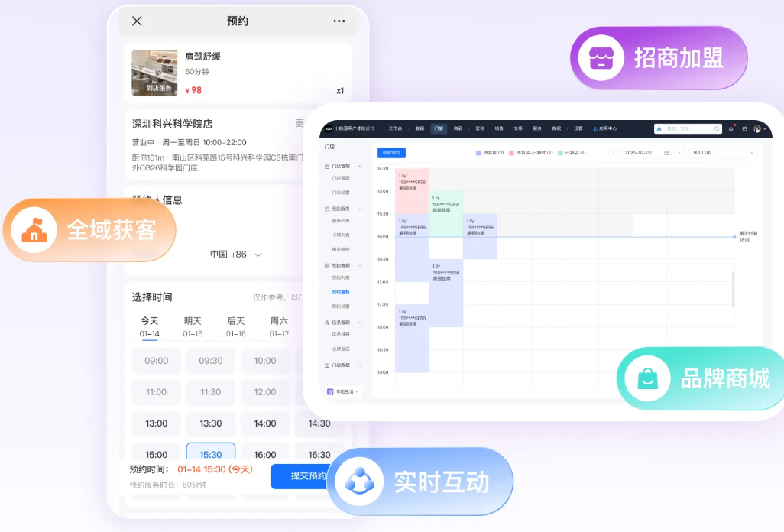Click the 实时互动 people icon

359,482
